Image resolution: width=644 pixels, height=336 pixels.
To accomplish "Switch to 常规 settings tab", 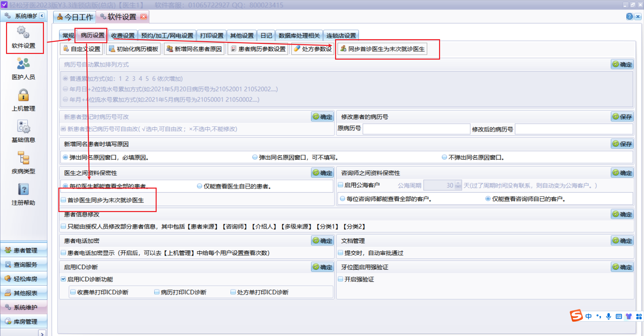I will (x=68, y=36).
